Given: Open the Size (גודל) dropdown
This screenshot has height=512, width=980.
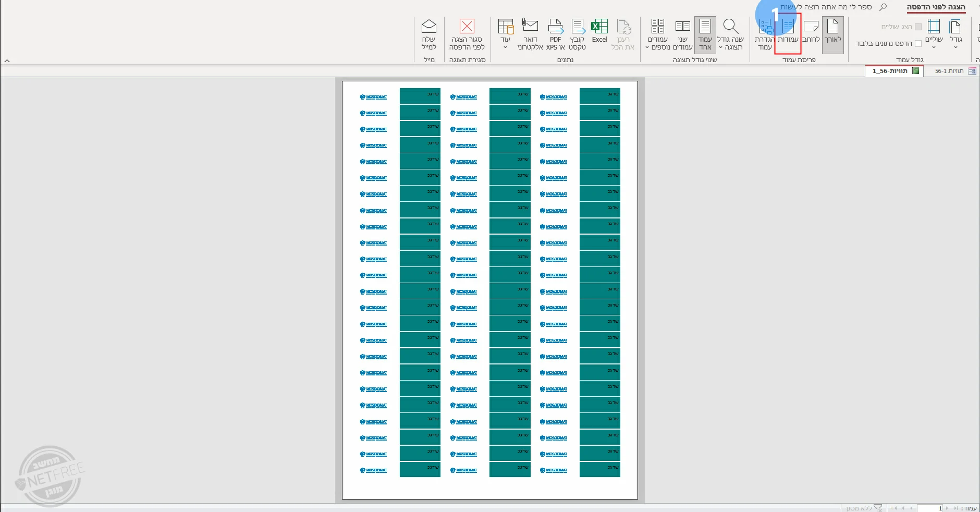Looking at the screenshot, I should point(955,34).
